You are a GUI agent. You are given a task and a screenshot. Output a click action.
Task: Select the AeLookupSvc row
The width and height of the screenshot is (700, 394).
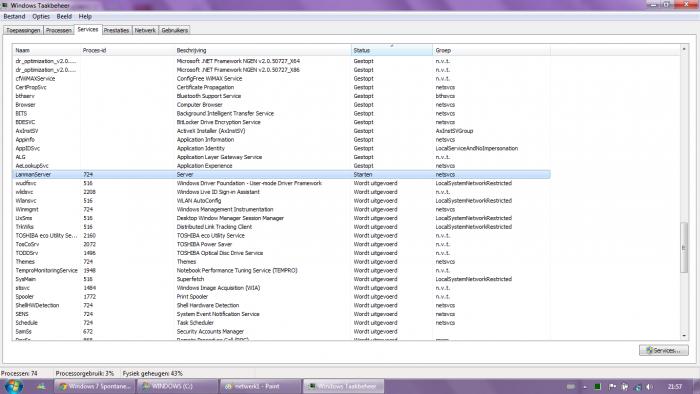(x=281, y=166)
